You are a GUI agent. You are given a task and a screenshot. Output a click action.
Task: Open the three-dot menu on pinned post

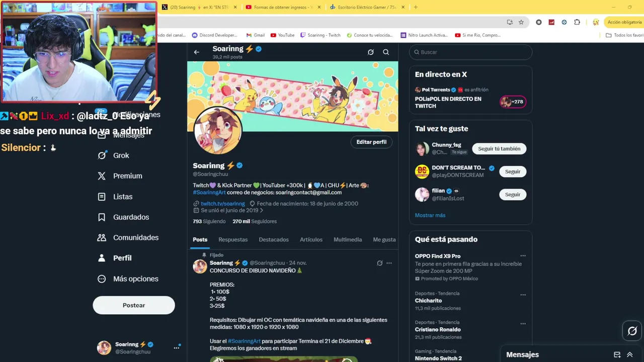[389, 263]
